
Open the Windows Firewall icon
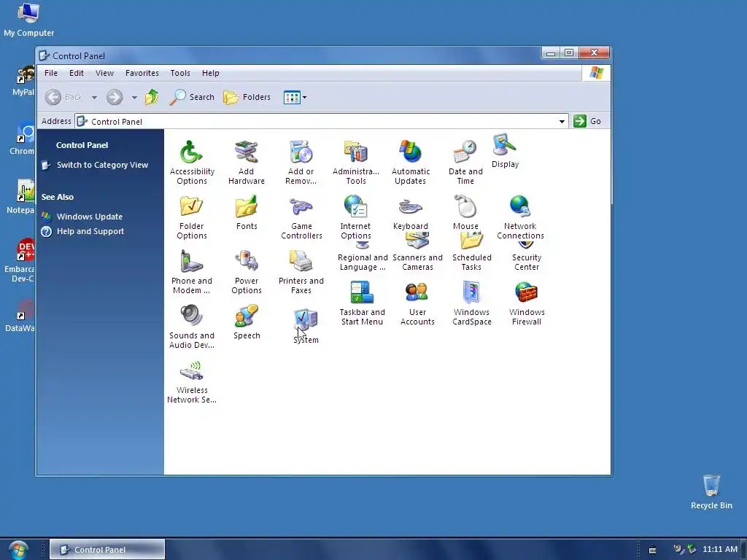tap(527, 303)
